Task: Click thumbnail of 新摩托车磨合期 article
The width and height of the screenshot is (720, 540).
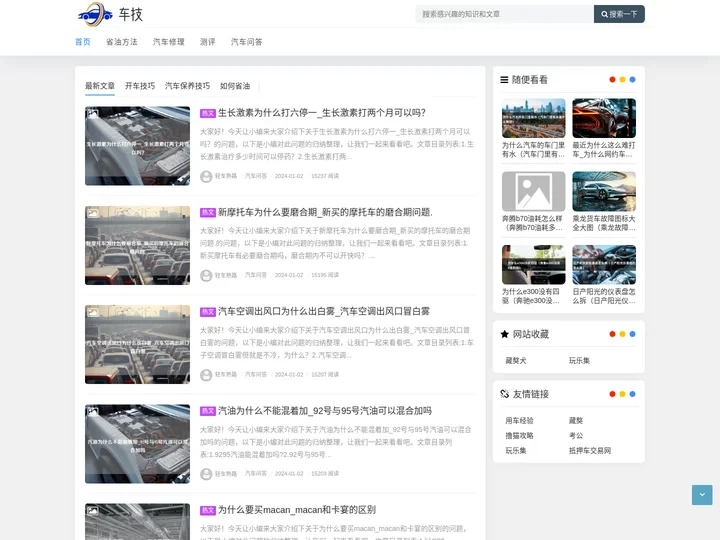Action: pos(137,245)
